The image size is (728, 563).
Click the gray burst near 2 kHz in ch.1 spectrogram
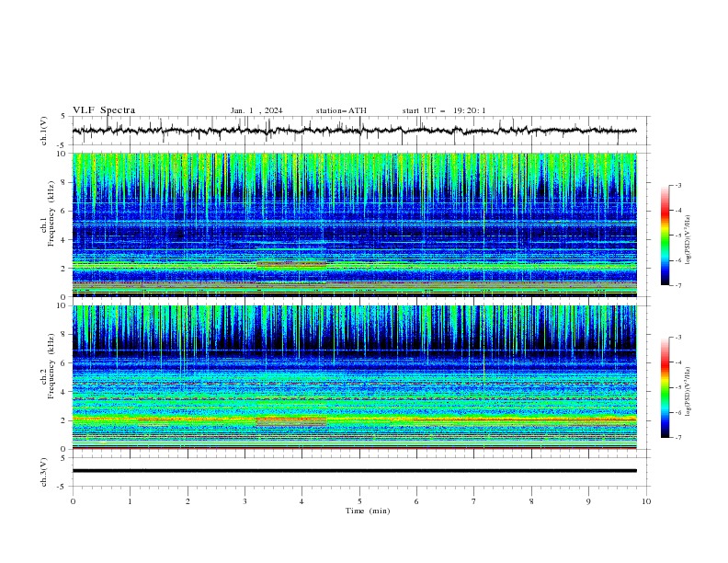point(291,264)
